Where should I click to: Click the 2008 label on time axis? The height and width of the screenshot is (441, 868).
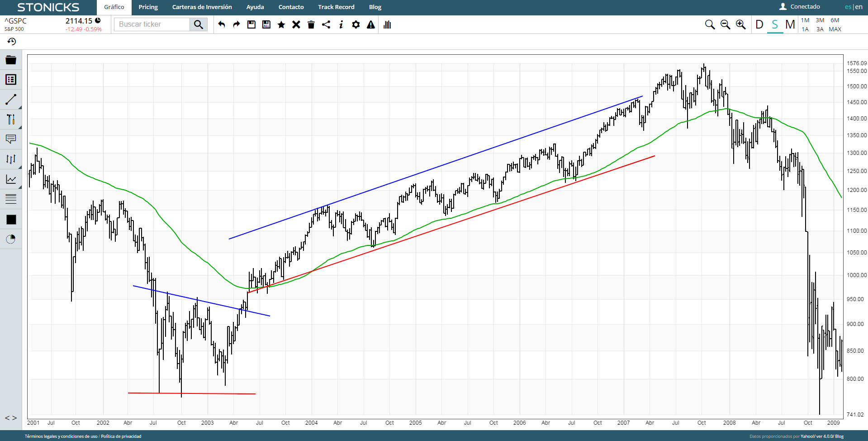tap(729, 423)
